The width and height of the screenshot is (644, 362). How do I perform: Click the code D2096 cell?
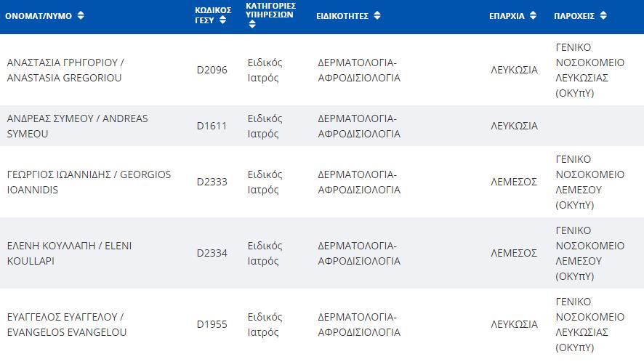212,70
